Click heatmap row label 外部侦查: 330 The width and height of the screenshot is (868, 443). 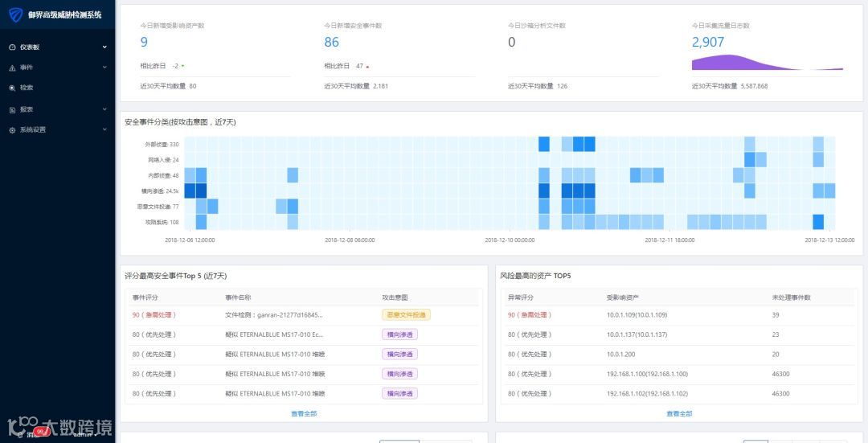click(x=162, y=145)
